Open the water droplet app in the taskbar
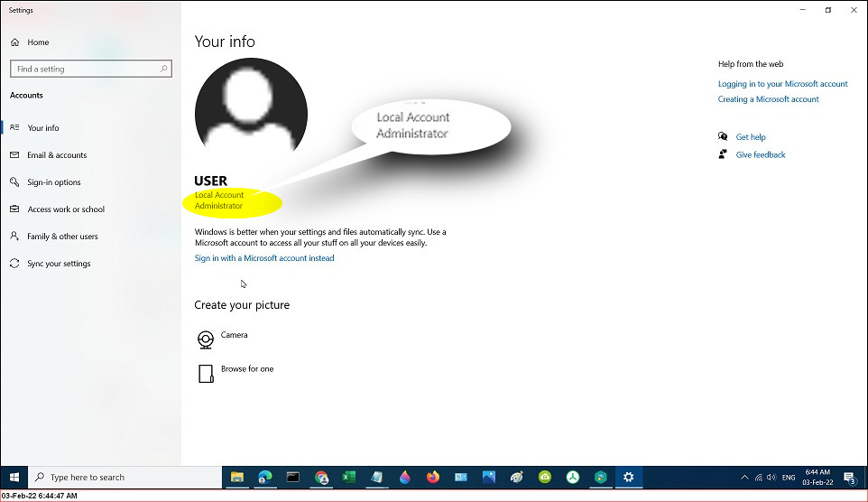 point(404,477)
